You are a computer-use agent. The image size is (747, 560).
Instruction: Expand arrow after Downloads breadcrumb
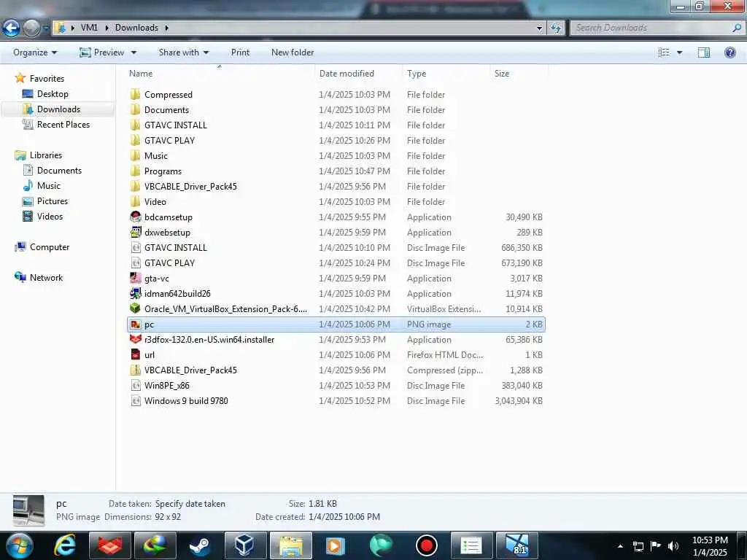pos(167,28)
